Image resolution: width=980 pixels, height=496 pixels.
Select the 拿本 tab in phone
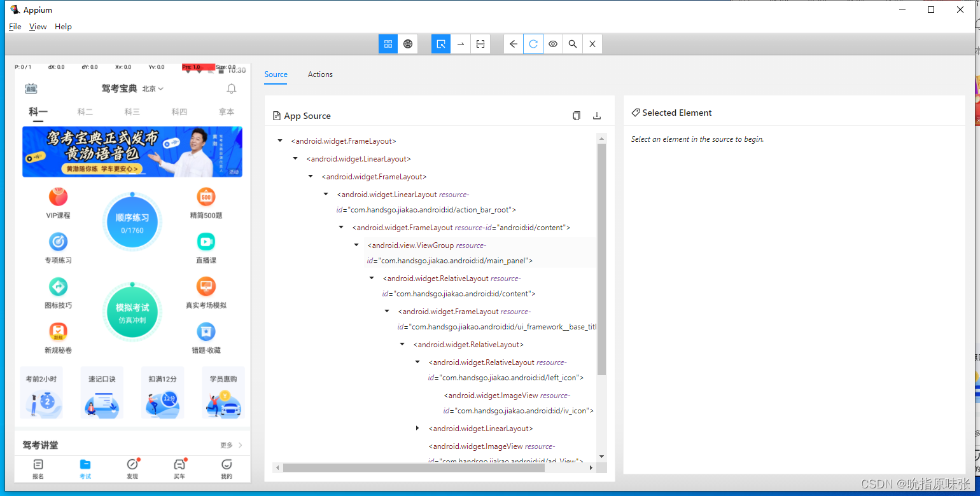point(227,112)
